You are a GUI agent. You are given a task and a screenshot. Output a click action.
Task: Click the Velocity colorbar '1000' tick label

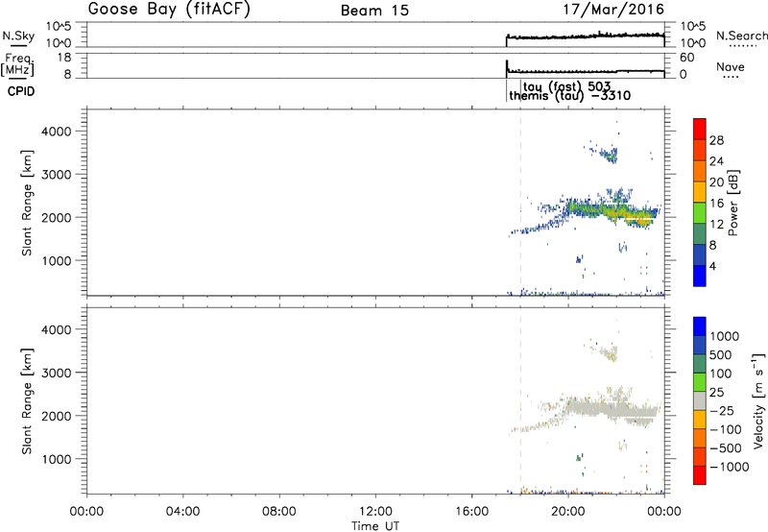[x=725, y=336]
